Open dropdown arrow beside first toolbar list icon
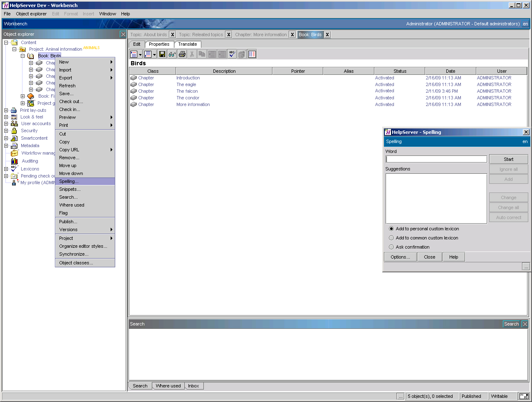Viewport: 532px width, 402px height. click(x=140, y=54)
